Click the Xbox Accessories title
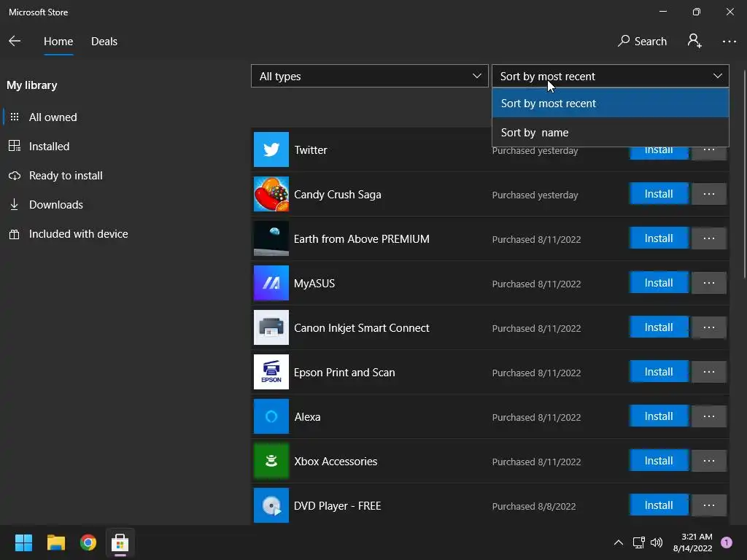The width and height of the screenshot is (747, 560). pyautogui.click(x=336, y=462)
